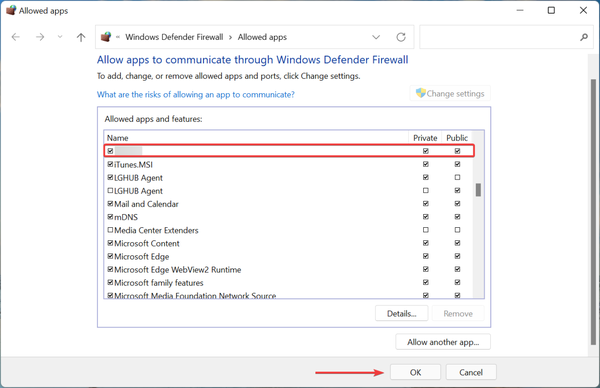This screenshot has width=600, height=388.
Task: Click the Change settings button
Action: pos(450,93)
